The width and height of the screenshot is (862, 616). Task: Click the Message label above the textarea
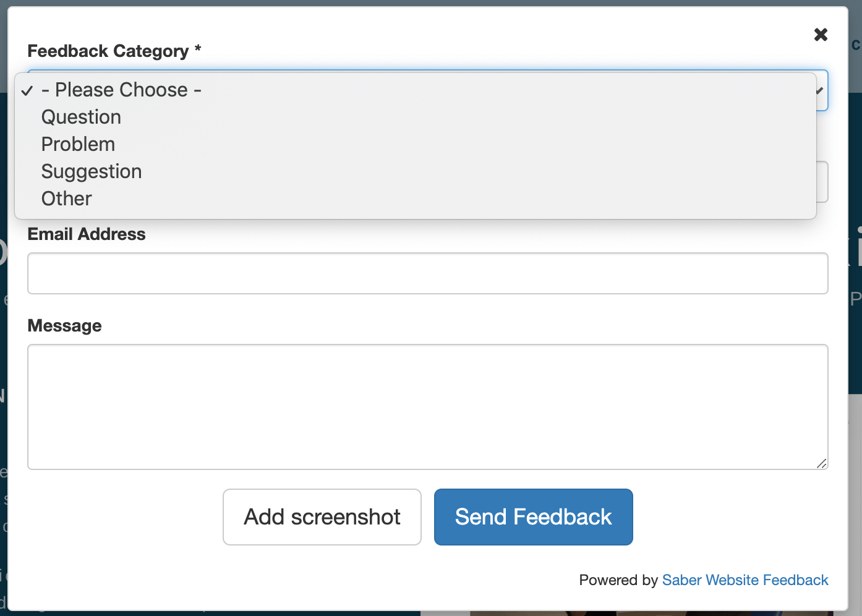pos(64,325)
